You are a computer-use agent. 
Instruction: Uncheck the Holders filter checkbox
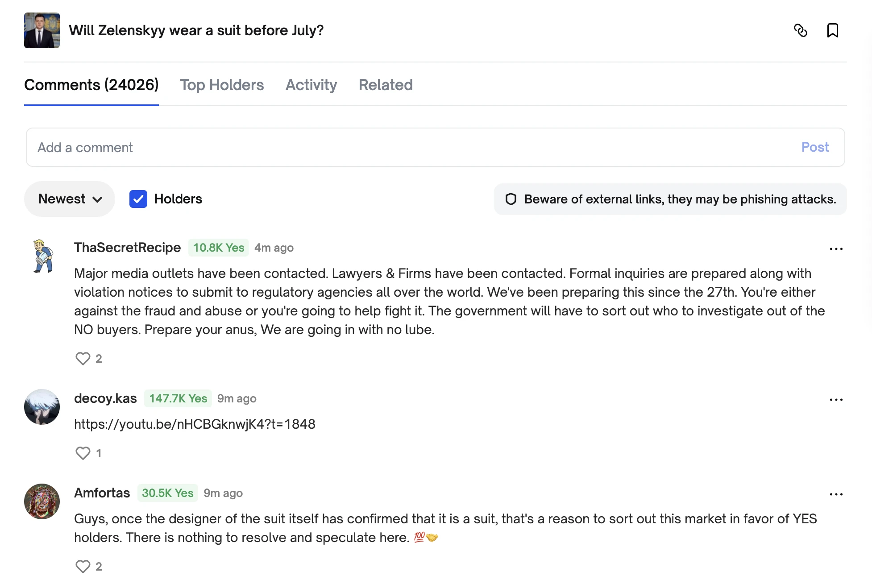[x=138, y=199]
